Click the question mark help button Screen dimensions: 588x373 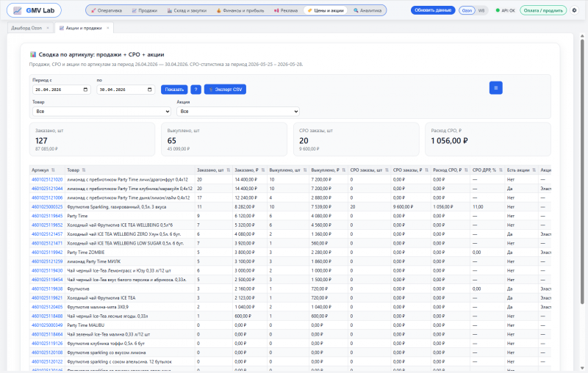tap(196, 90)
